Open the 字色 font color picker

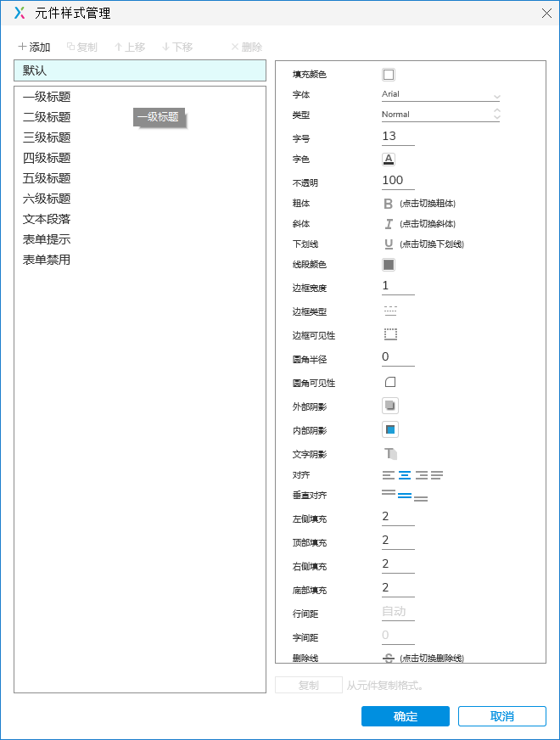pos(389,159)
